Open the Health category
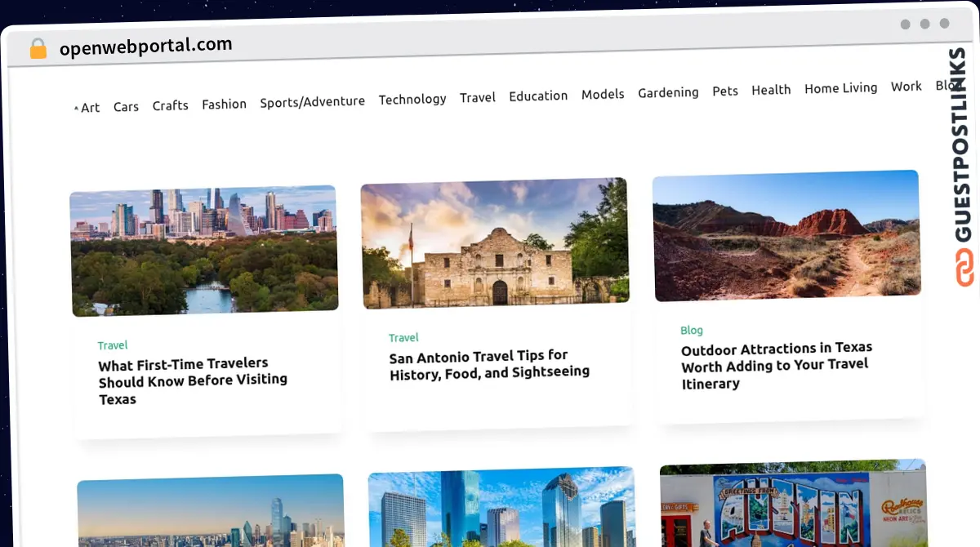The height and width of the screenshot is (547, 980). point(771,90)
